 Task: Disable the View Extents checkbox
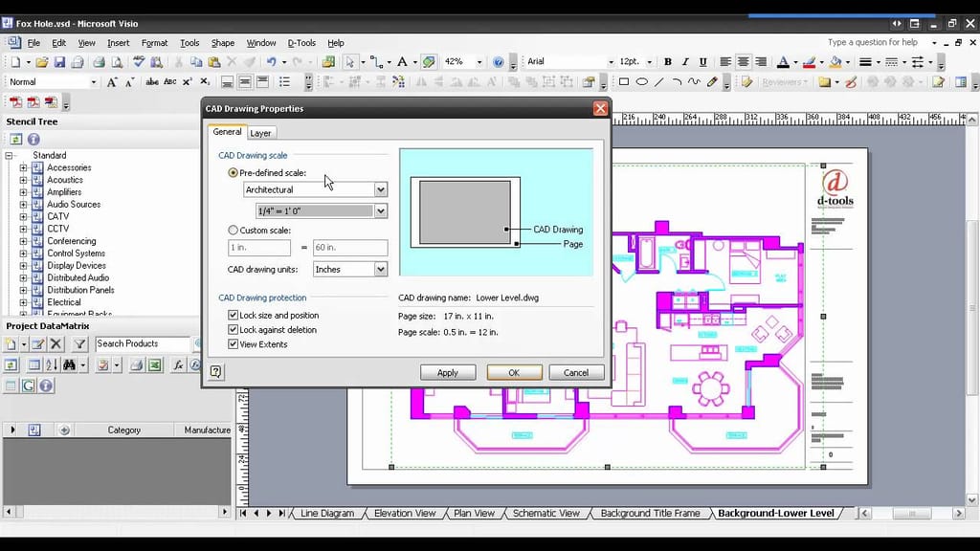coord(233,343)
